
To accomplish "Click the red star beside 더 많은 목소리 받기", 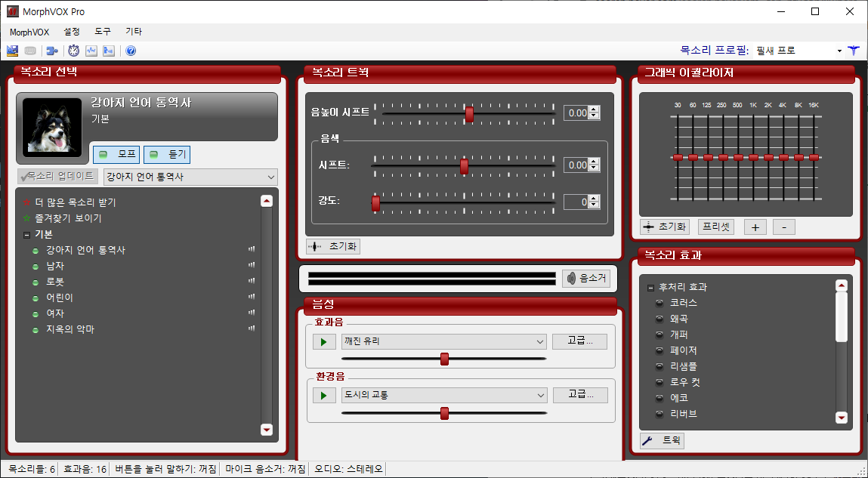I will 26,202.
